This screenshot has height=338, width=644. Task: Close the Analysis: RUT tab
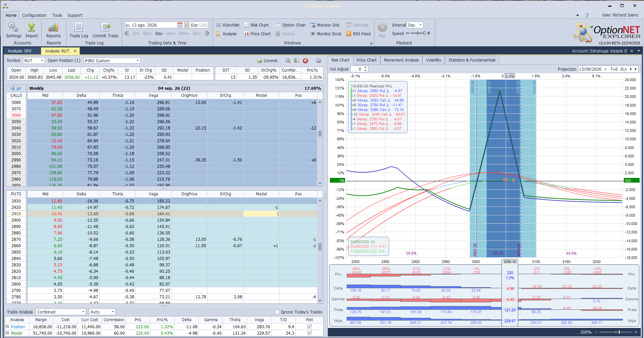(75, 51)
